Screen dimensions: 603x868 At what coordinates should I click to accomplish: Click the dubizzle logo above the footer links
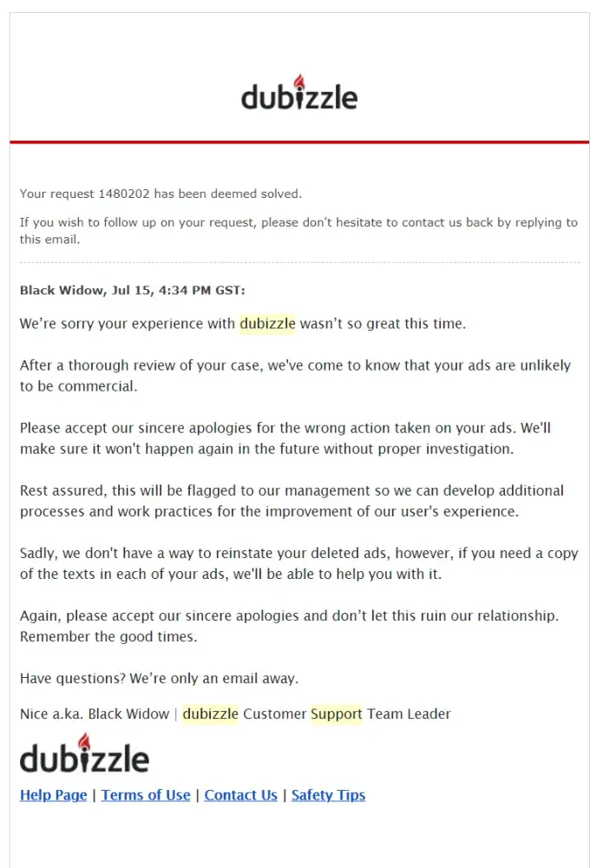[x=84, y=755]
